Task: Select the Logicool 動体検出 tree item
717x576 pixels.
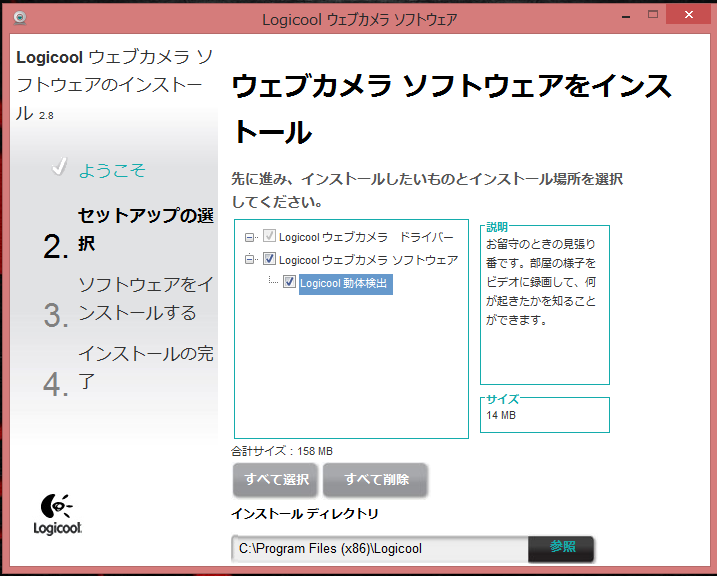Action: pyautogui.click(x=346, y=283)
